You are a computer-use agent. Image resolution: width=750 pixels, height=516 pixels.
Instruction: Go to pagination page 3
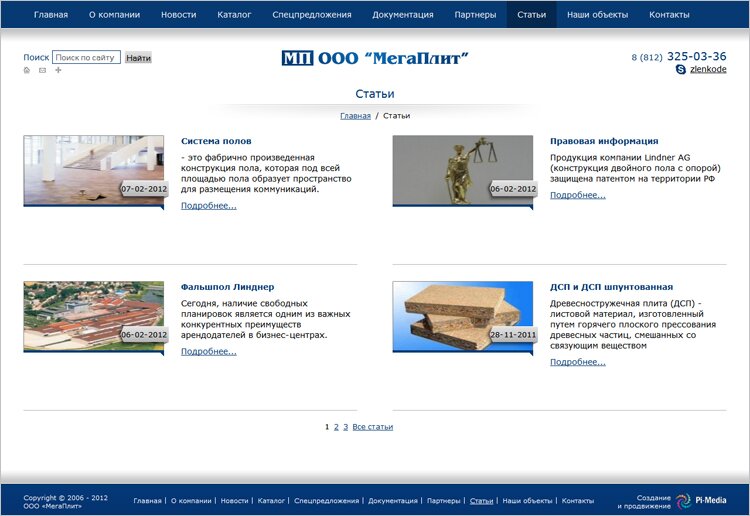click(345, 427)
